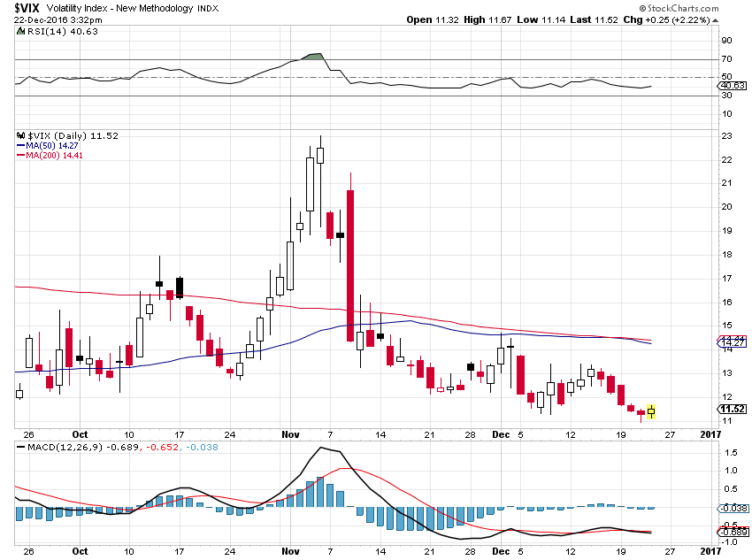Click the Oct label on price x-axis

(x=80, y=434)
